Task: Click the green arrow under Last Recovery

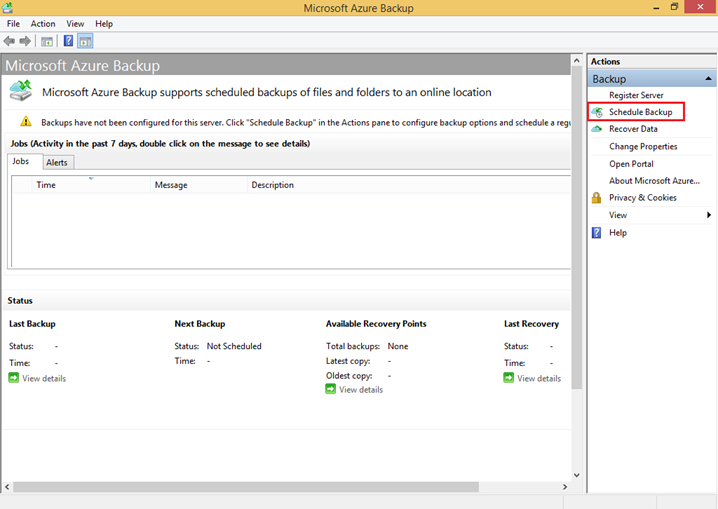Action: (x=508, y=378)
